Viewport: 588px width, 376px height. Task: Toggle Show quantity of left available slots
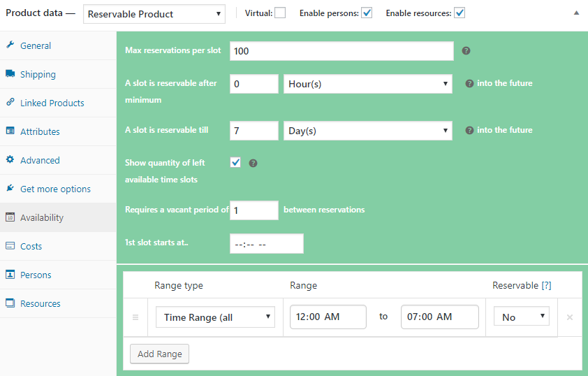pyautogui.click(x=236, y=162)
